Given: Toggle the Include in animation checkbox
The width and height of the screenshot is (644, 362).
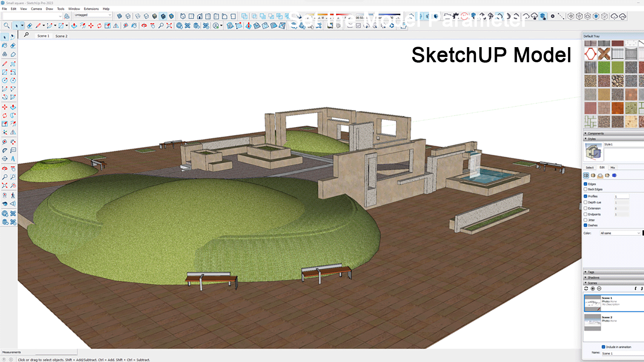Looking at the screenshot, I should point(603,347).
